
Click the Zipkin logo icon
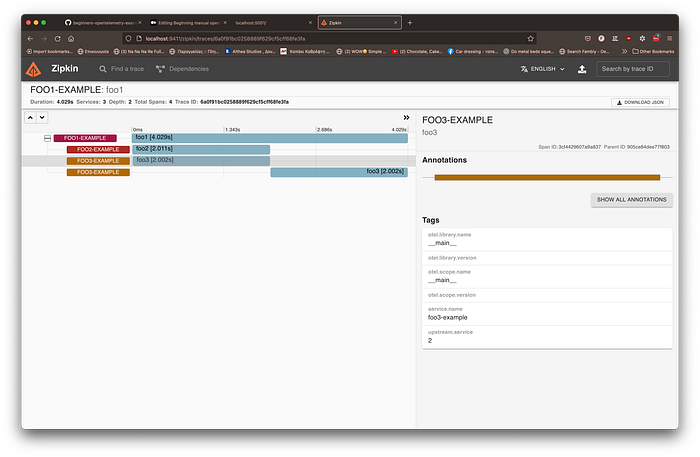coord(33,69)
